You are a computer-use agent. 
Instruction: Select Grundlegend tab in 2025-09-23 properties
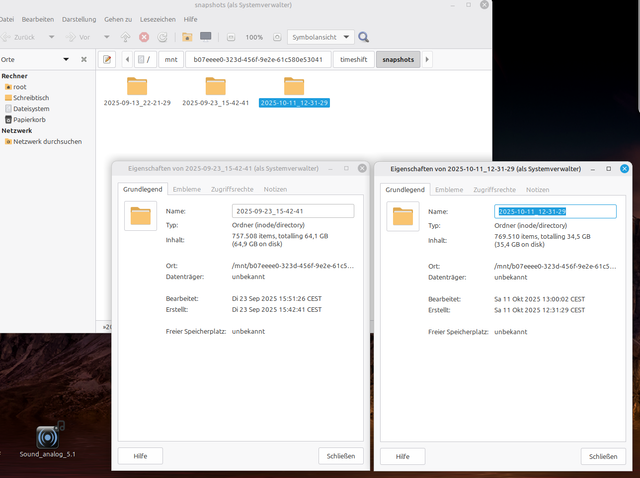142,189
